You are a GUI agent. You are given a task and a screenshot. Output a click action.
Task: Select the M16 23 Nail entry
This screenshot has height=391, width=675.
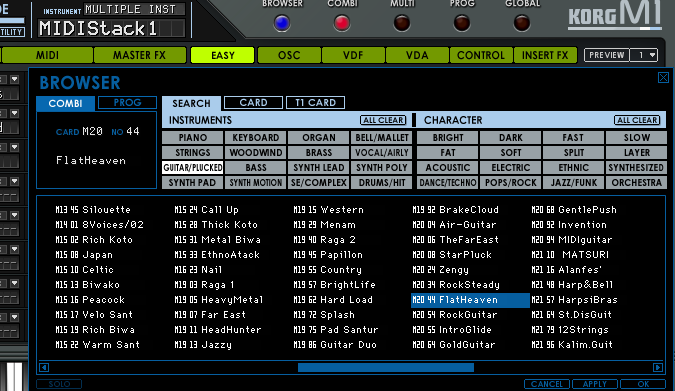(x=198, y=270)
